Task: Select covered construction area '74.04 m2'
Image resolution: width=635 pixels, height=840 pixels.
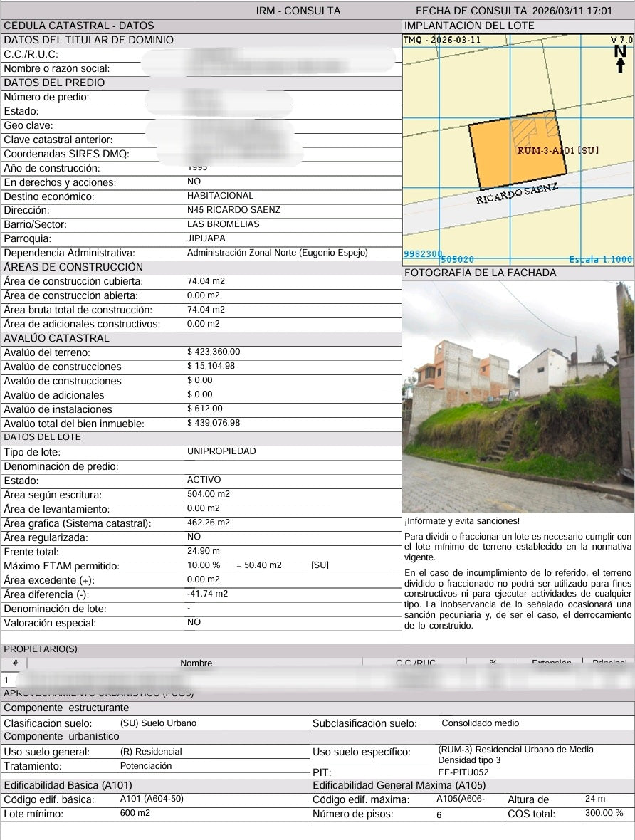Action: [x=206, y=281]
